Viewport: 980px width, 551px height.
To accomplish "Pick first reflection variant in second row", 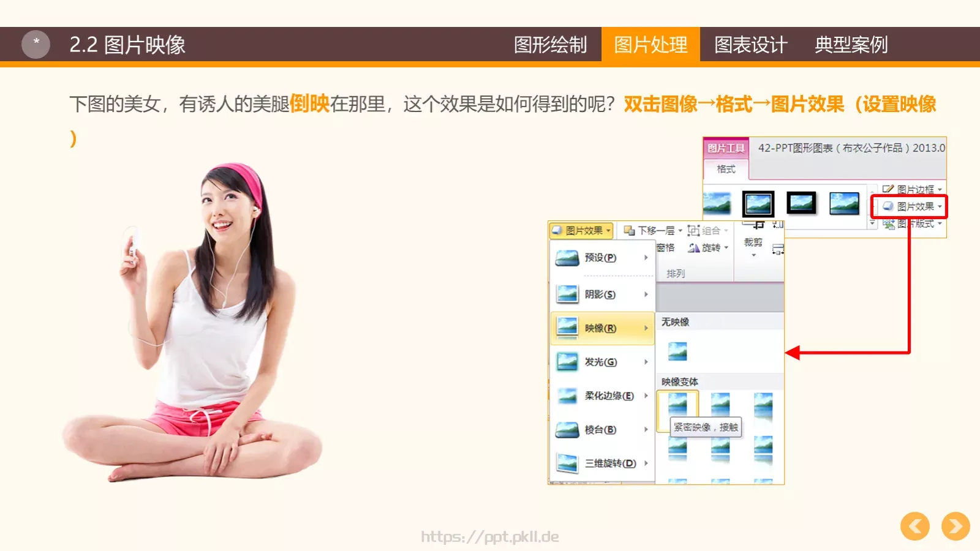I will 677,449.
